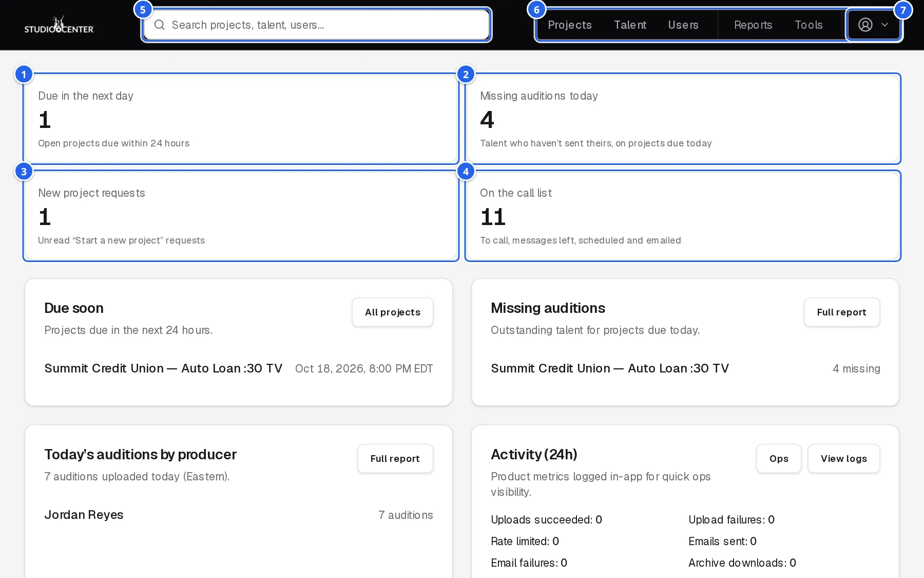The image size is (924, 578).
Task: Click the Upload failures: 0 metric
Action: [x=731, y=519]
